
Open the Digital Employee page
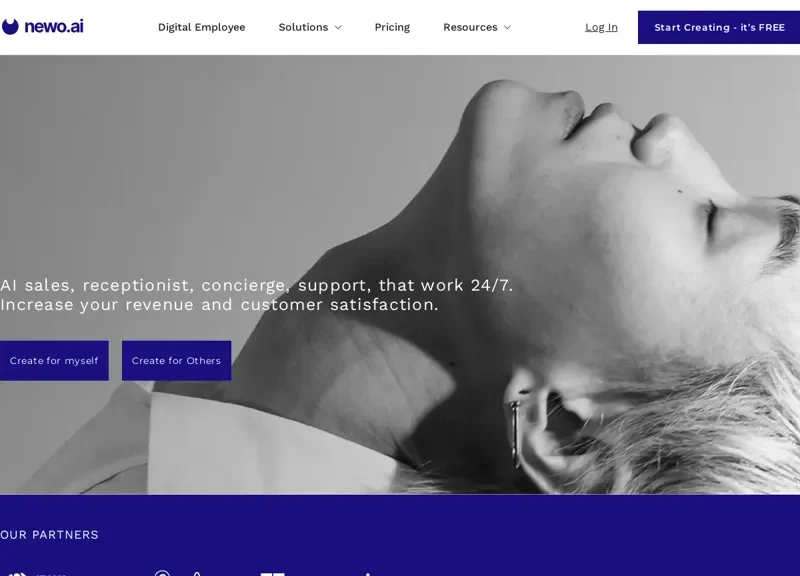(x=202, y=27)
